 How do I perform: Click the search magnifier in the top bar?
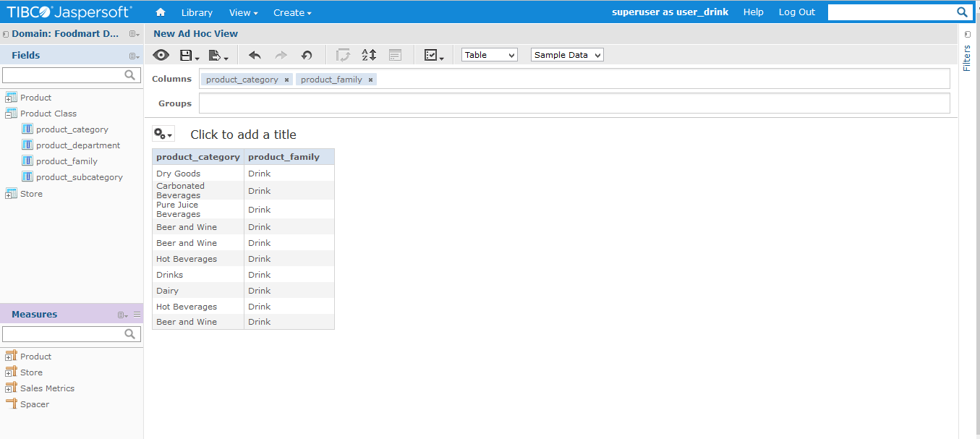point(962,12)
